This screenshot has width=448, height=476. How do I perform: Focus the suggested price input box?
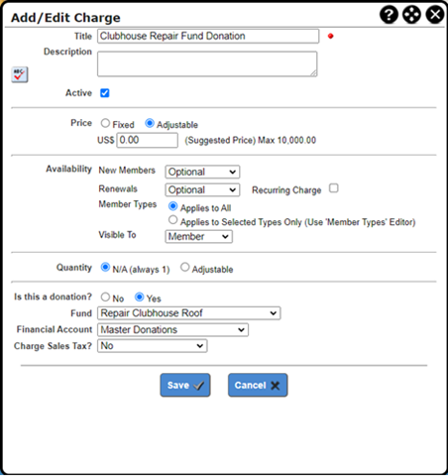tap(147, 140)
